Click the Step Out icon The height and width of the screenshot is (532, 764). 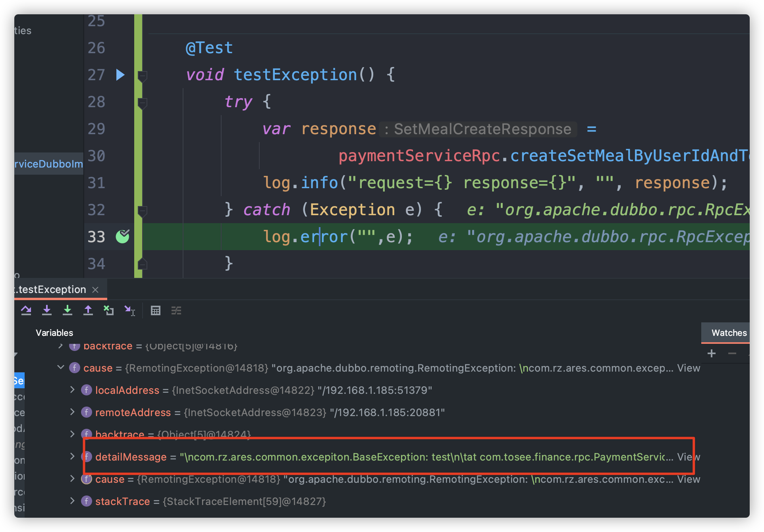[88, 310]
